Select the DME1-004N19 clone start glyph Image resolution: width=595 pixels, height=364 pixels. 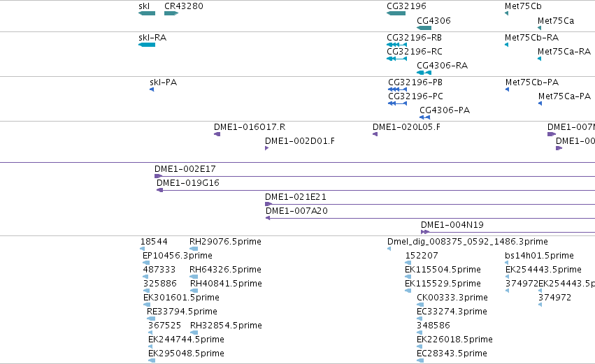pos(425,232)
